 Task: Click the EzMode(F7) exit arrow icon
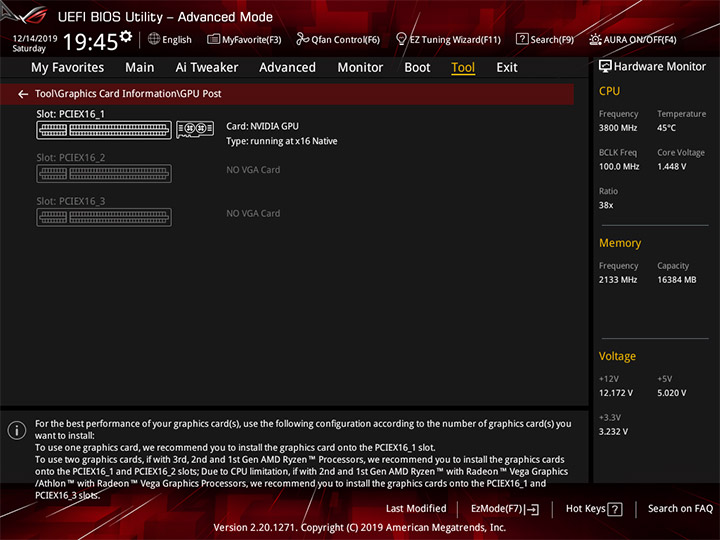tap(533, 509)
